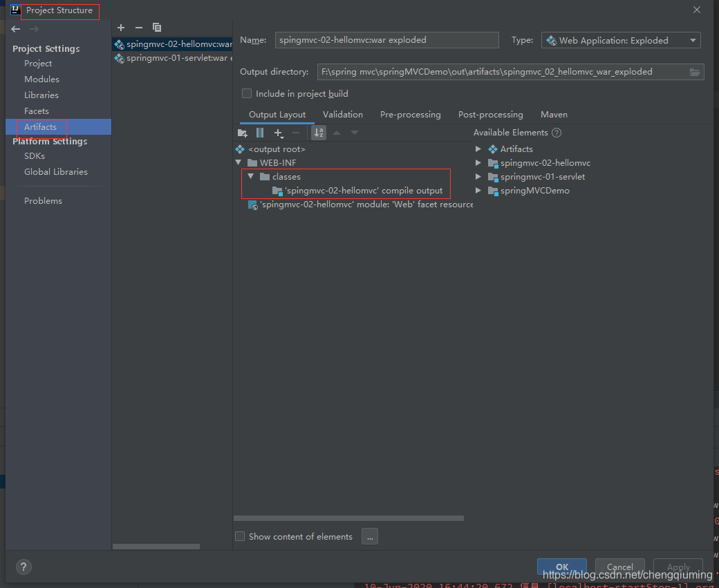The height and width of the screenshot is (588, 719).
Task: Expand springMVCDemo available element
Action: pos(478,190)
